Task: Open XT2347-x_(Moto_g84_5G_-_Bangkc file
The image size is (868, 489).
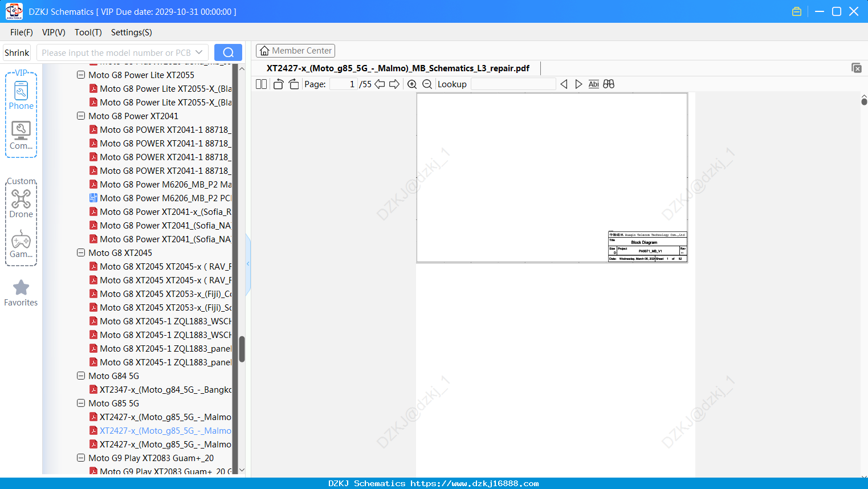Action: point(160,390)
